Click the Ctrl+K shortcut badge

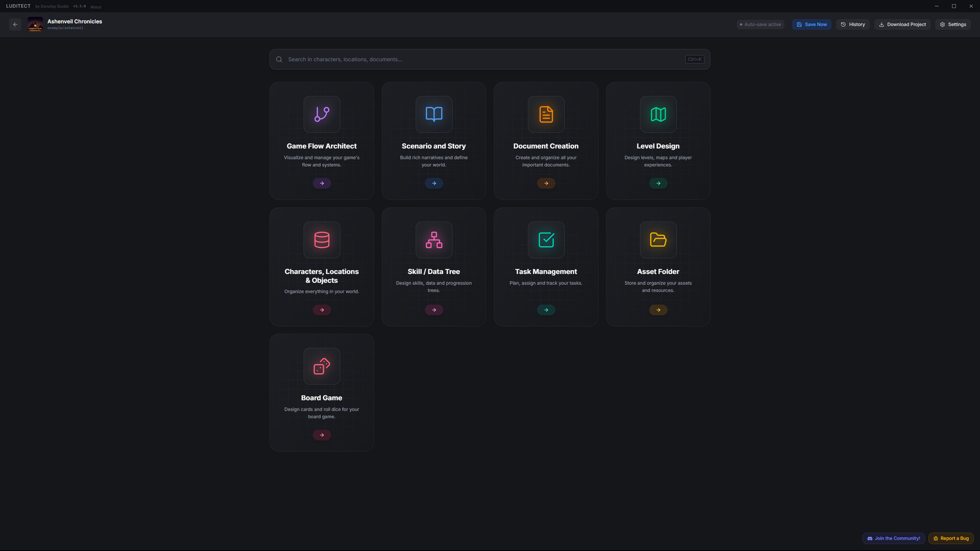pyautogui.click(x=695, y=59)
